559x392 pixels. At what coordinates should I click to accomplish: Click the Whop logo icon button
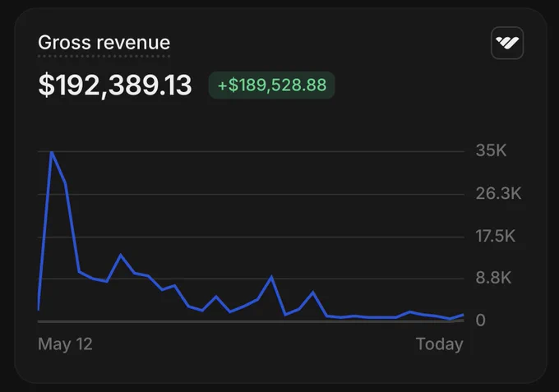point(507,43)
